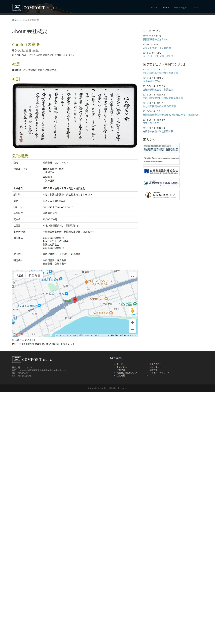Click the Galette Café map pin

106,299
